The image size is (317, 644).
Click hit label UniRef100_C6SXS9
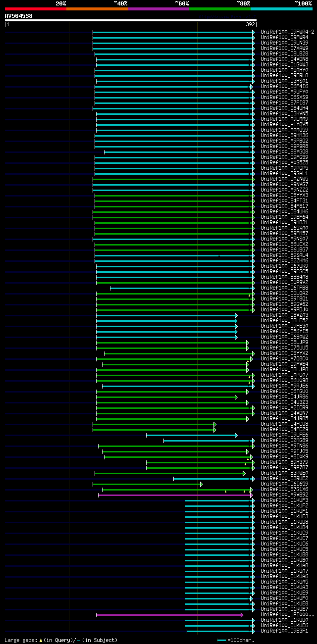[x=284, y=97]
